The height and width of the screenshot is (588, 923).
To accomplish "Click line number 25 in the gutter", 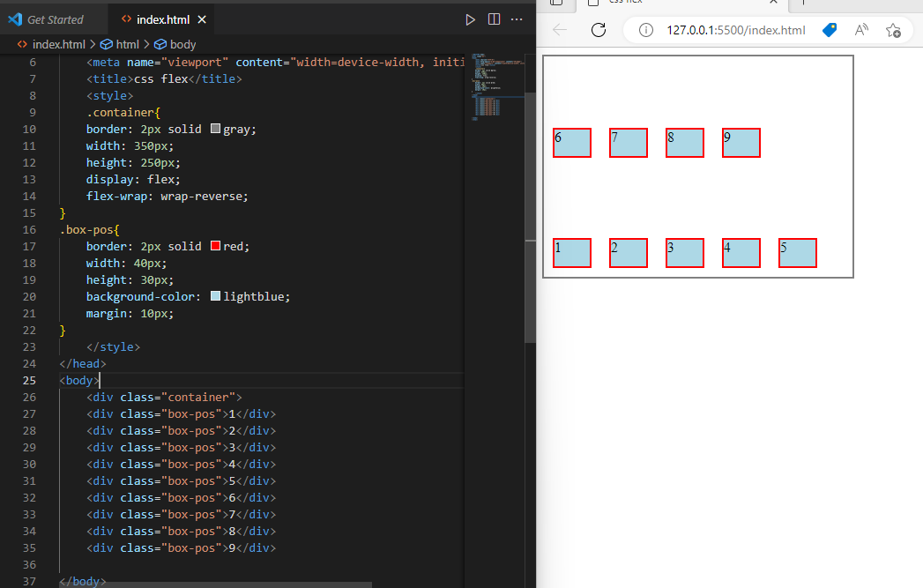I will [x=29, y=380].
